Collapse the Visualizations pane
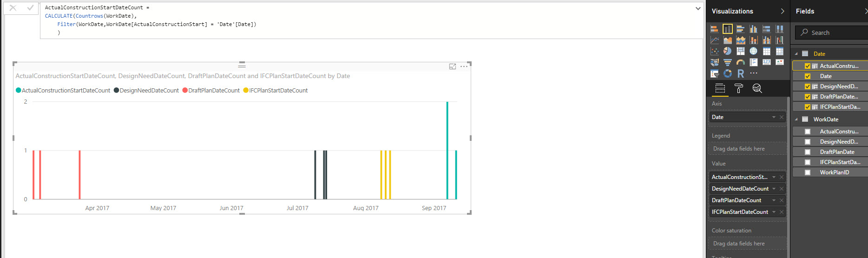The width and height of the screenshot is (868, 258). tap(783, 11)
